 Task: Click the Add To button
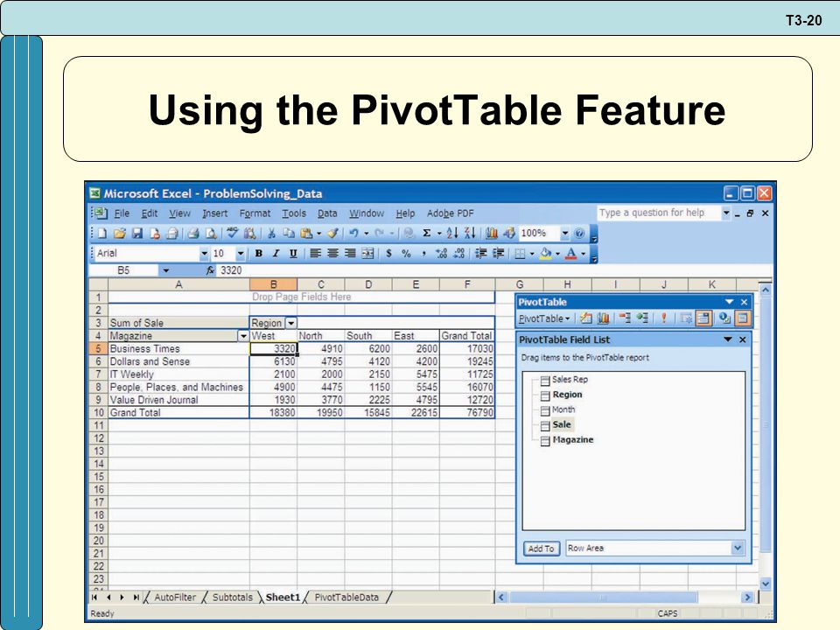(x=541, y=548)
